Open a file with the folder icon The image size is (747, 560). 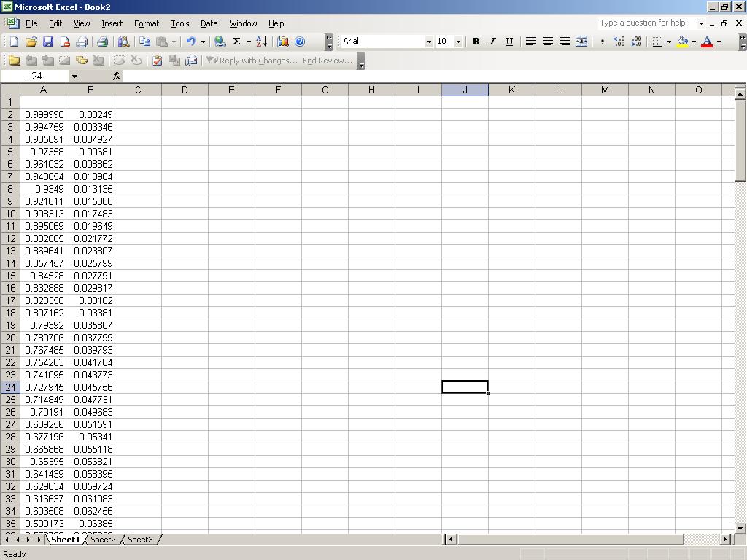pyautogui.click(x=31, y=42)
